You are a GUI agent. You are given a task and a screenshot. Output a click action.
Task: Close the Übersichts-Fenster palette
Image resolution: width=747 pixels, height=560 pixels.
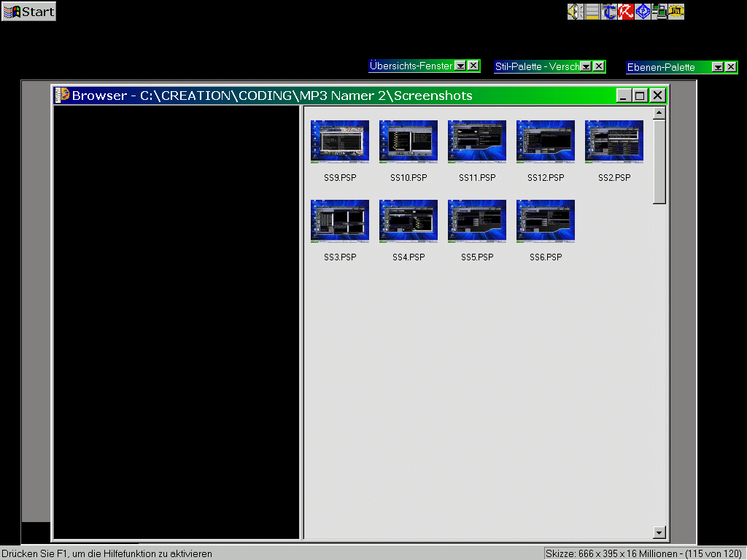[x=473, y=66]
